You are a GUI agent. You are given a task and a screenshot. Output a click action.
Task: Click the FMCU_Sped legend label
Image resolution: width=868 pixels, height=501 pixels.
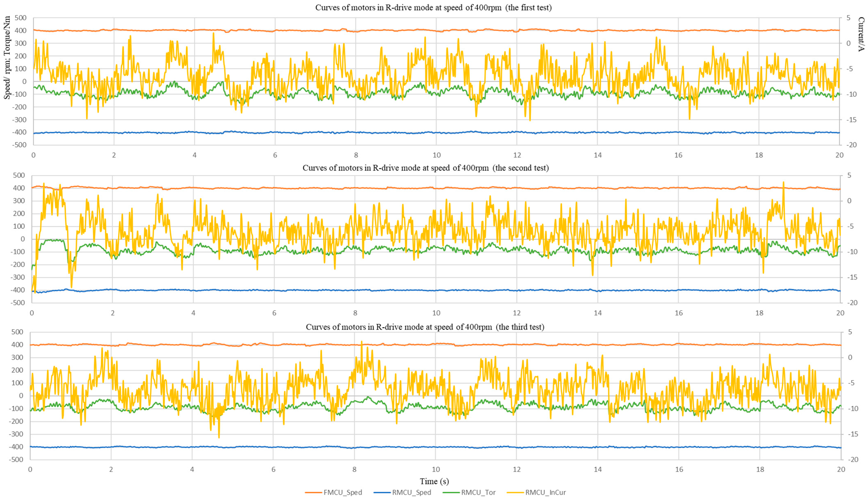tap(342, 492)
